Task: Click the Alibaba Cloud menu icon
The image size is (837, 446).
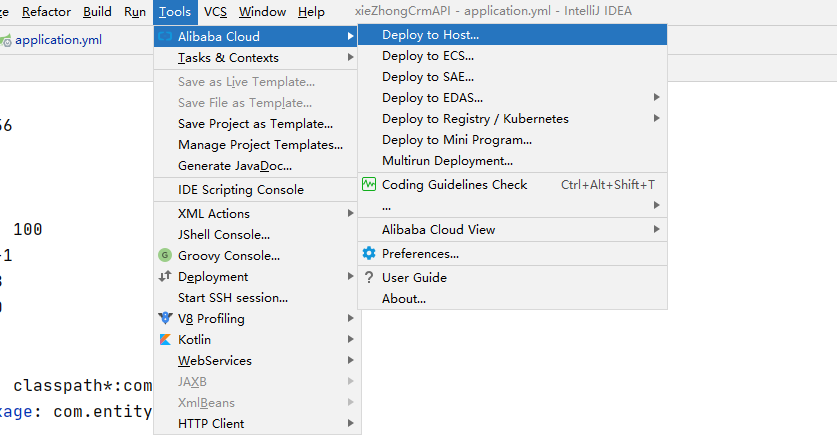Action: click(x=166, y=36)
